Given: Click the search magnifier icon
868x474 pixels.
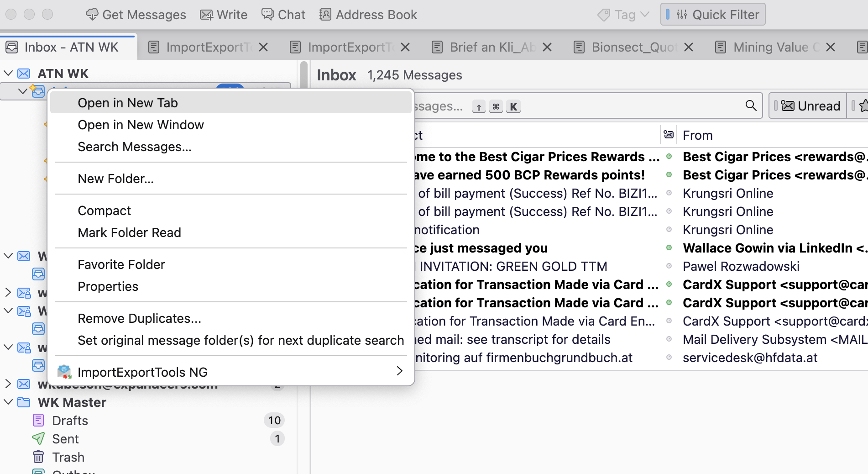Looking at the screenshot, I should [x=751, y=106].
